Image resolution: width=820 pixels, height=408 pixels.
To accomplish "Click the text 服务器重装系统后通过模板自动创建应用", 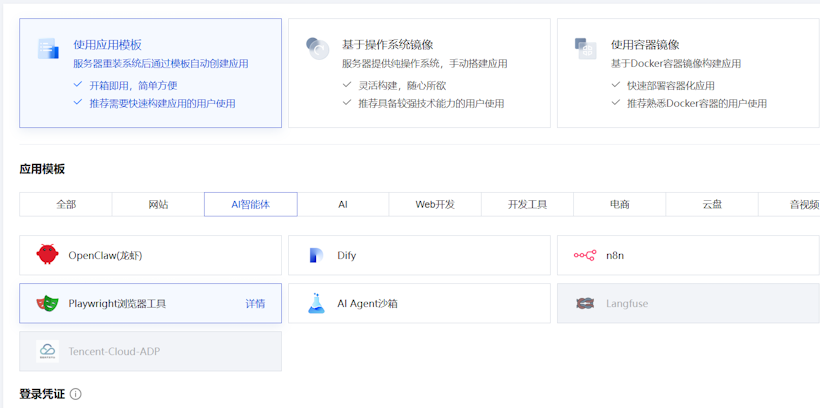I will click(161, 64).
